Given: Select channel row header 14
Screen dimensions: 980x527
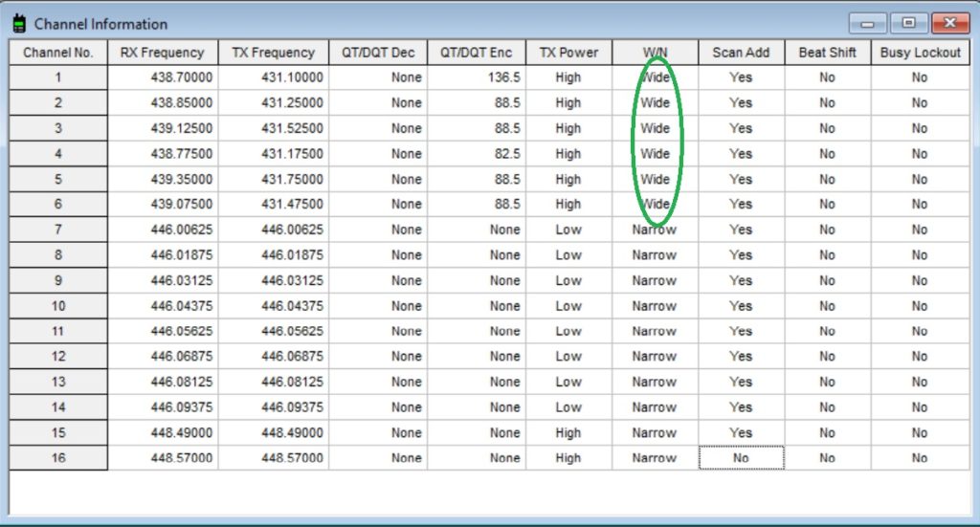Looking at the screenshot, I should coord(58,407).
